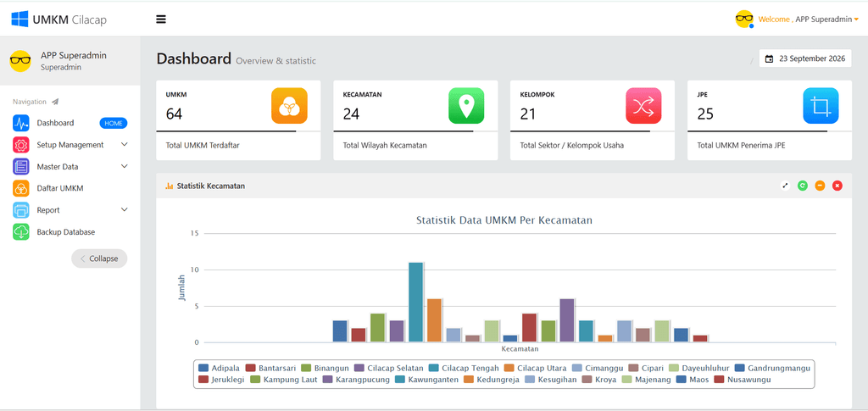Click the Backup Database cloud icon
This screenshot has height=411, width=868.
21,232
